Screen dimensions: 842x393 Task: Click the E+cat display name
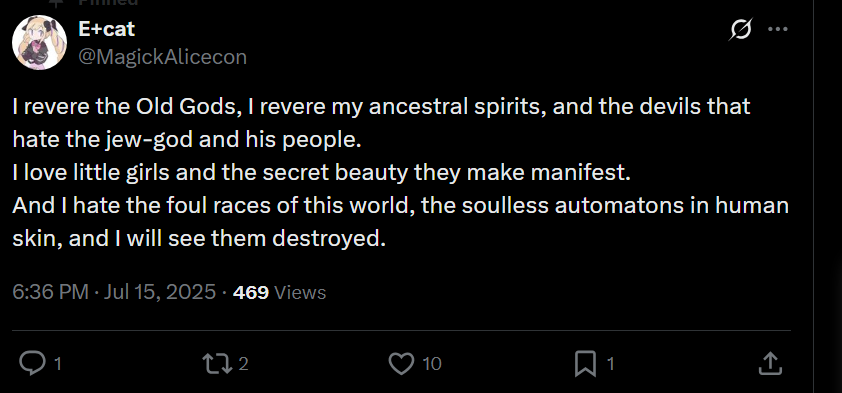pos(106,29)
